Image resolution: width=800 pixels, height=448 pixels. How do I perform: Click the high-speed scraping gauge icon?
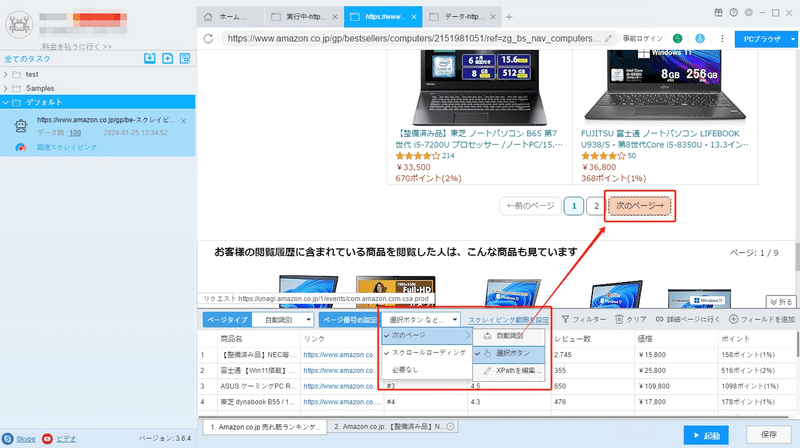(20, 147)
